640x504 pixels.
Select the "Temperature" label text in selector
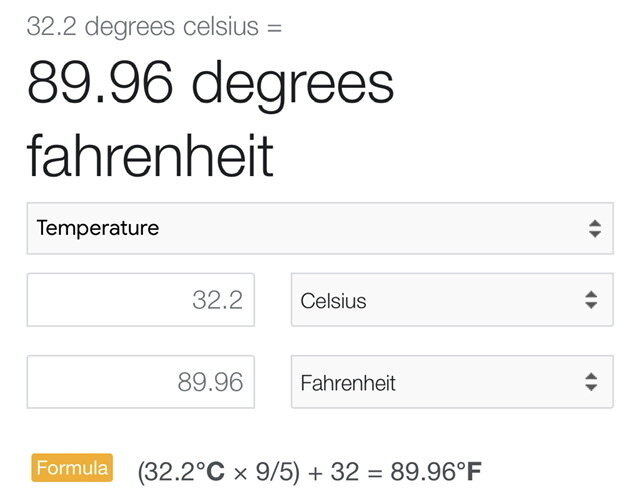pyautogui.click(x=98, y=228)
